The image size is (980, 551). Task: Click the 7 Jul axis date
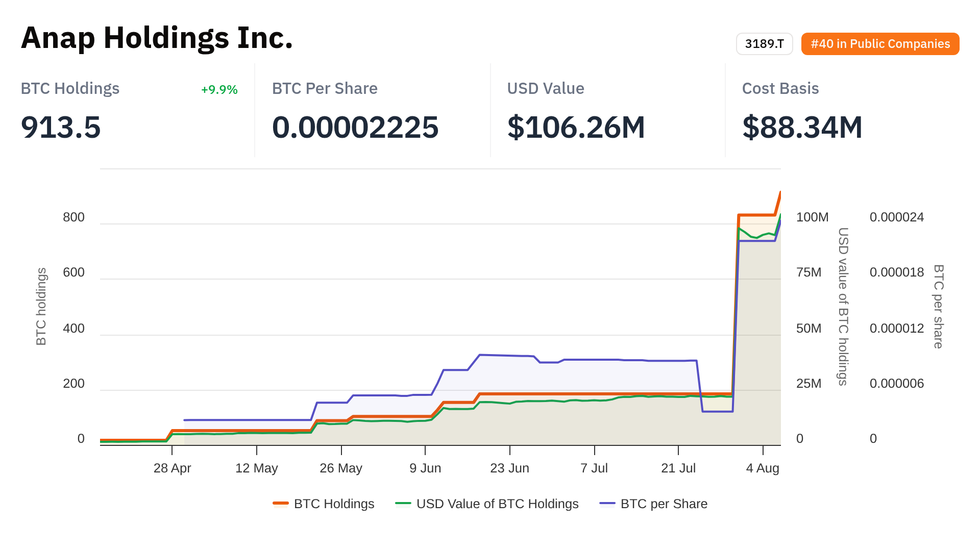(594, 468)
